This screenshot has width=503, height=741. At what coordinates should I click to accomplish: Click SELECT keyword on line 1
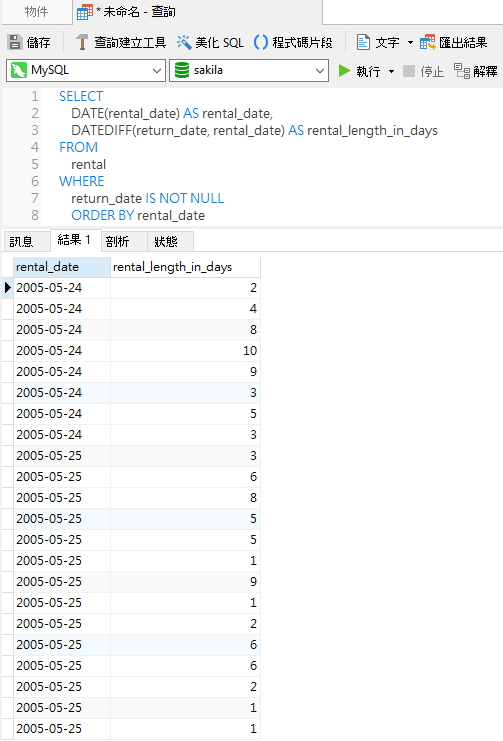click(x=81, y=96)
